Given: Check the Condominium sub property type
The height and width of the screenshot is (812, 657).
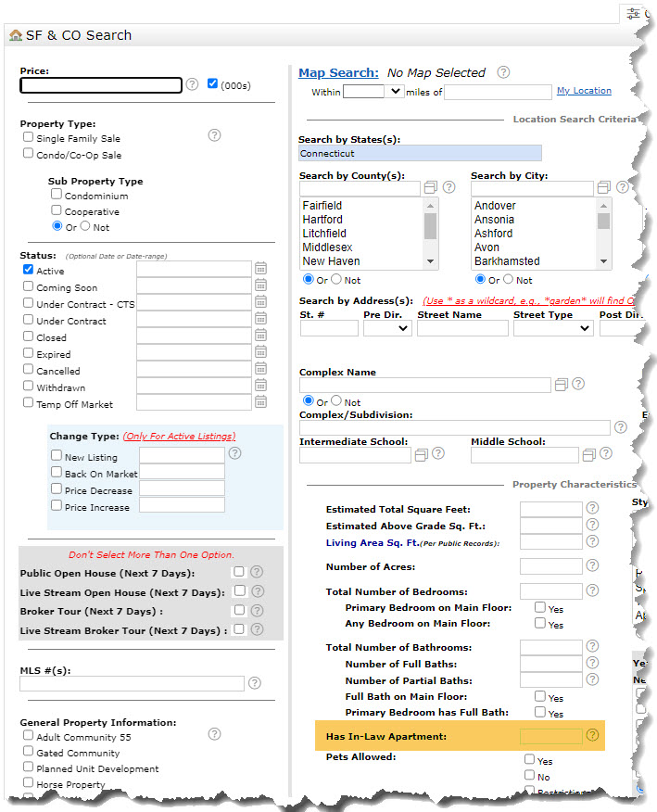Looking at the screenshot, I should coord(57,195).
